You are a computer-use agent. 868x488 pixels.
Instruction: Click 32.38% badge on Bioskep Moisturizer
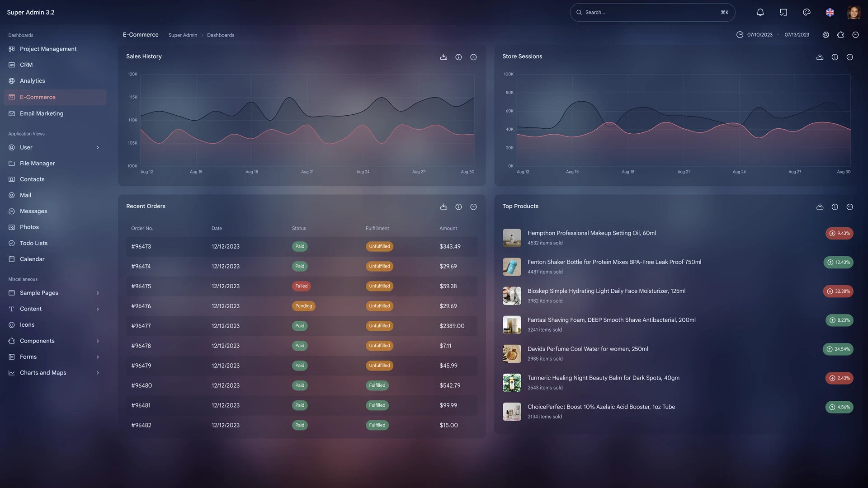click(838, 291)
